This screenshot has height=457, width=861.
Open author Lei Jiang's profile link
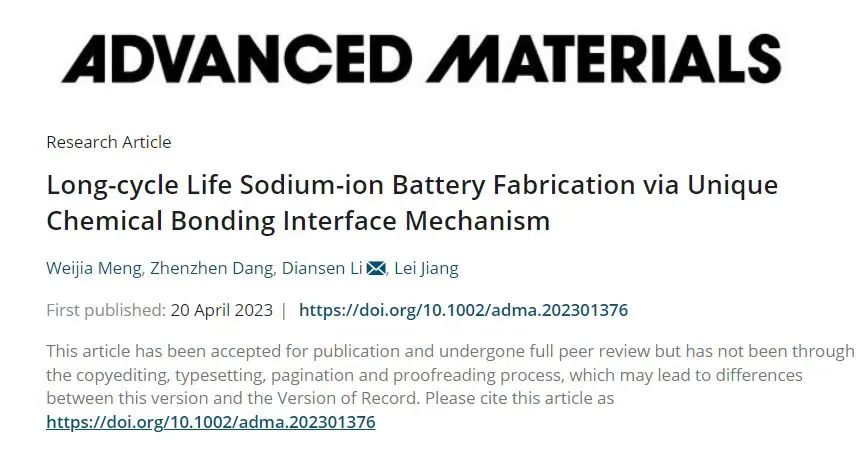coord(426,269)
